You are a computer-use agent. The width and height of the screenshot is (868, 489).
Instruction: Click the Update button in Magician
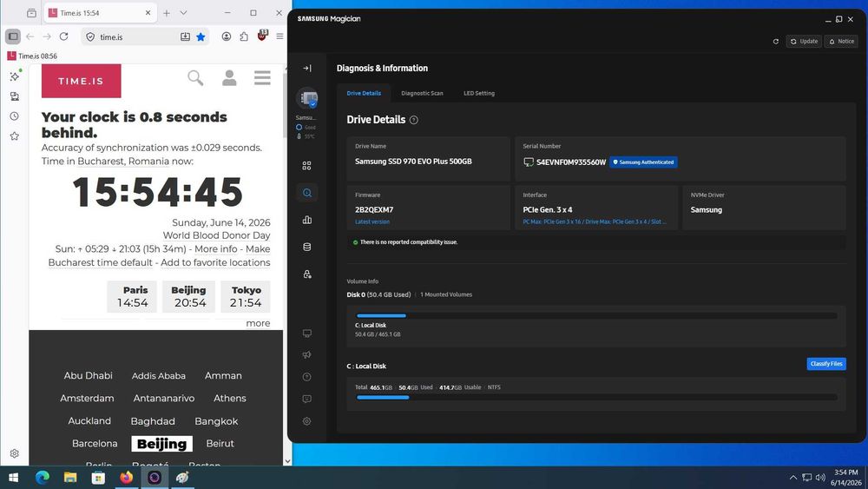pyautogui.click(x=804, y=42)
